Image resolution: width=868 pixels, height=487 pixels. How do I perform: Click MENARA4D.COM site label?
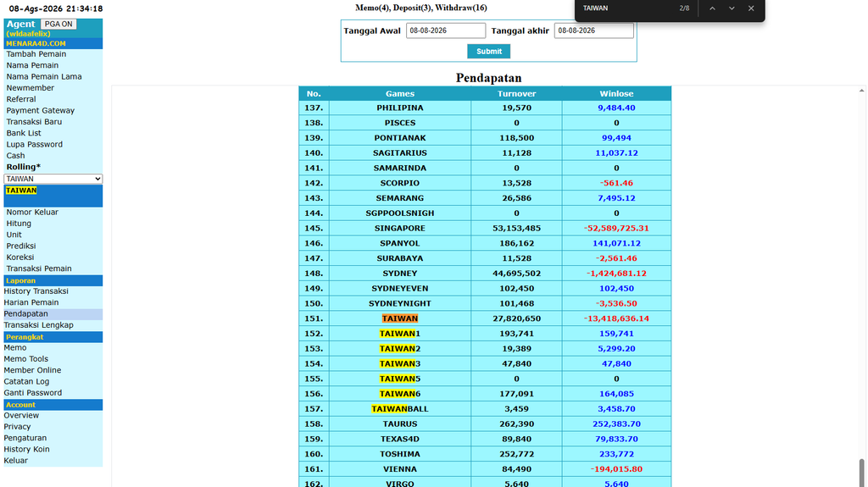[x=36, y=44]
